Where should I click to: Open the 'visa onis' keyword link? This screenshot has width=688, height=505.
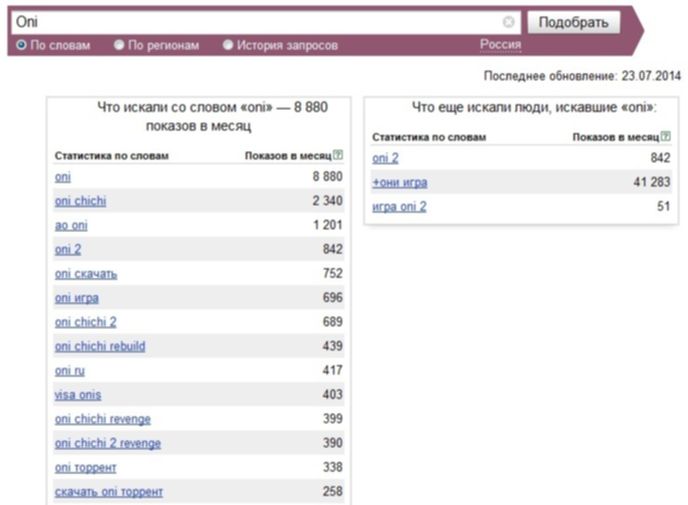(x=78, y=395)
